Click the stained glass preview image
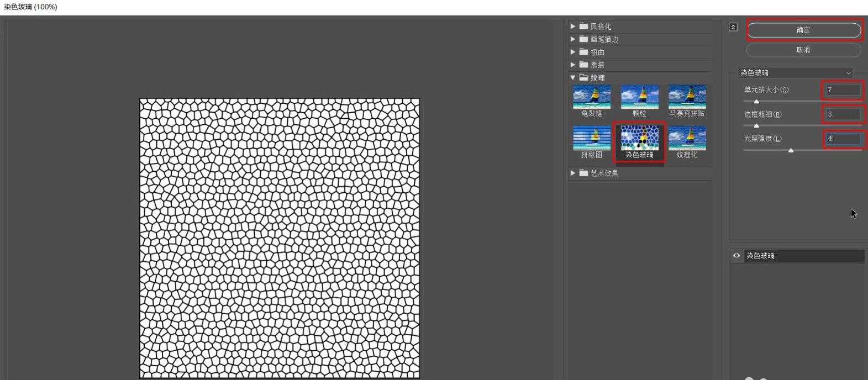Image resolution: width=868 pixels, height=380 pixels. (x=280, y=238)
